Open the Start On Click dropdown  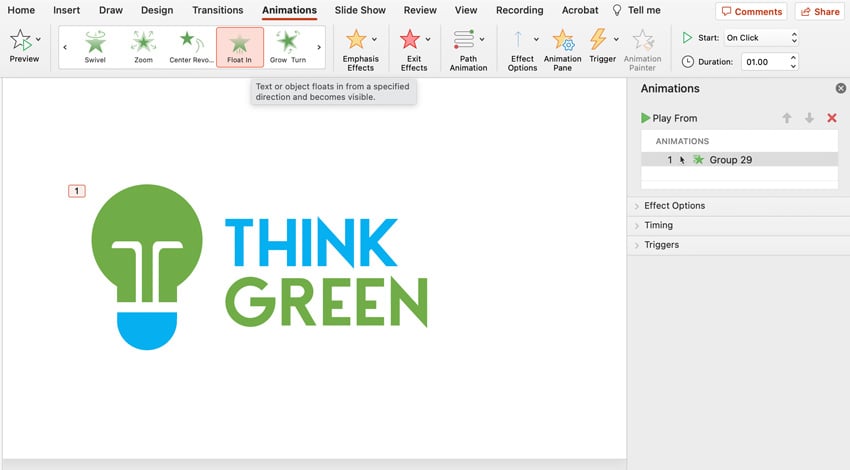pos(761,38)
